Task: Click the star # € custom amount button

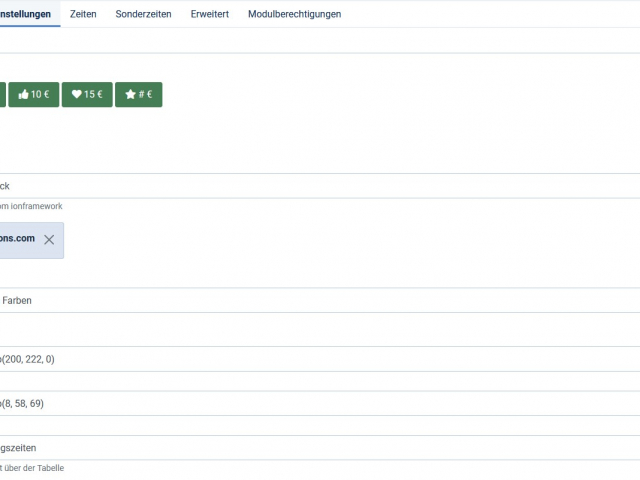Action: 138,94
